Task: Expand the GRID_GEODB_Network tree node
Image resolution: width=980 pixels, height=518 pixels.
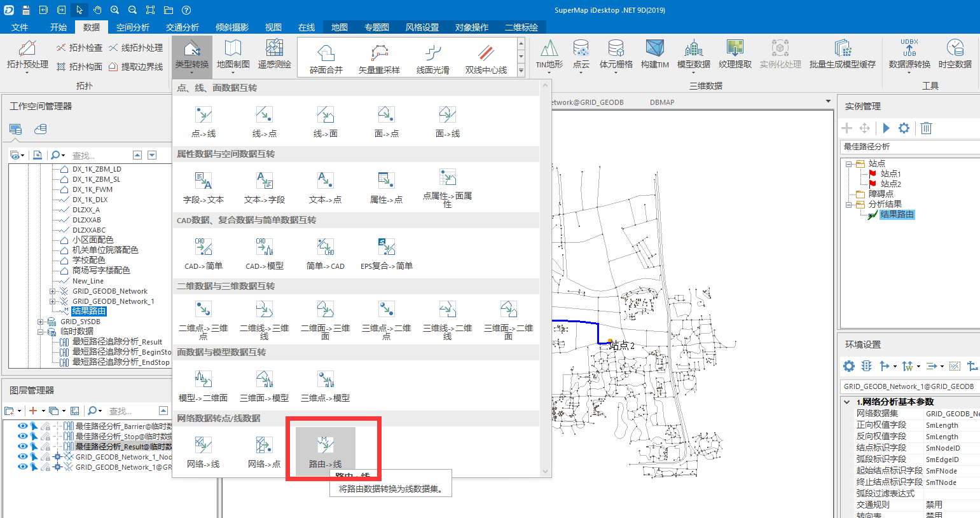Action: pos(52,291)
